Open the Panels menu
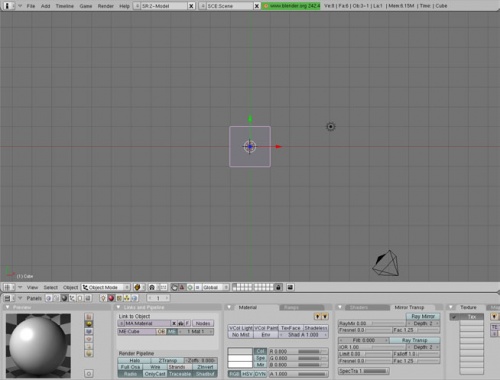Viewport: 500px width, 380px height. [34, 298]
